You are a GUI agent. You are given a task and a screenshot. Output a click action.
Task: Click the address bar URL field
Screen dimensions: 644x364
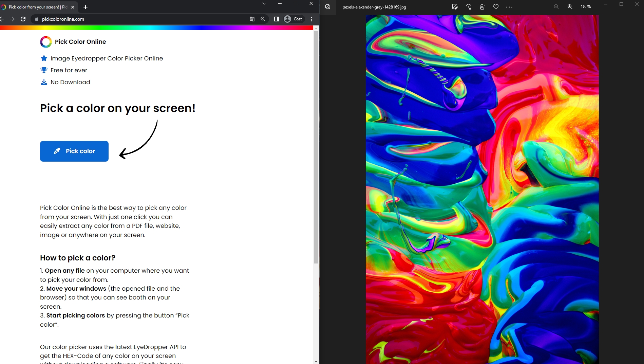click(139, 19)
